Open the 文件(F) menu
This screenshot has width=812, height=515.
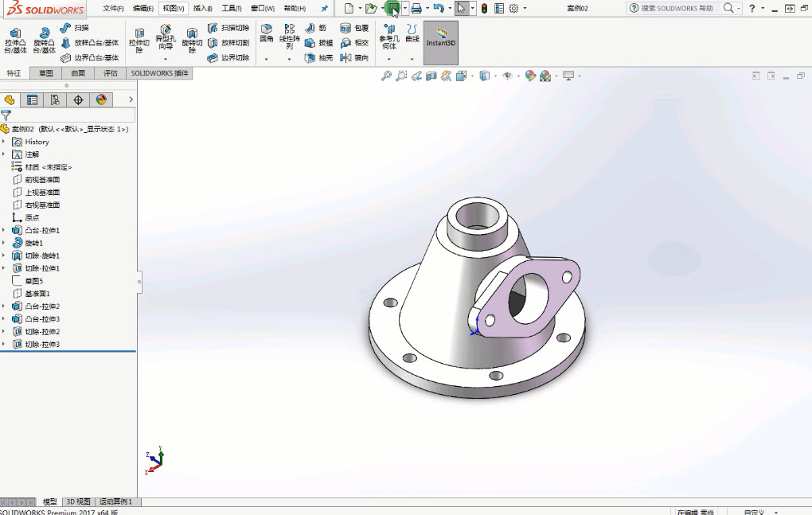[x=113, y=8]
